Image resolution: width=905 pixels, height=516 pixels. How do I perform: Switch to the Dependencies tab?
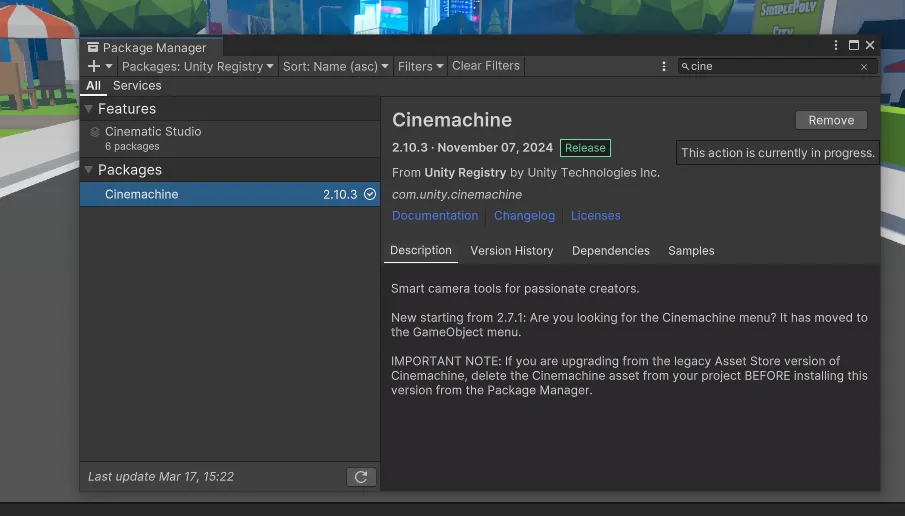[x=611, y=250]
